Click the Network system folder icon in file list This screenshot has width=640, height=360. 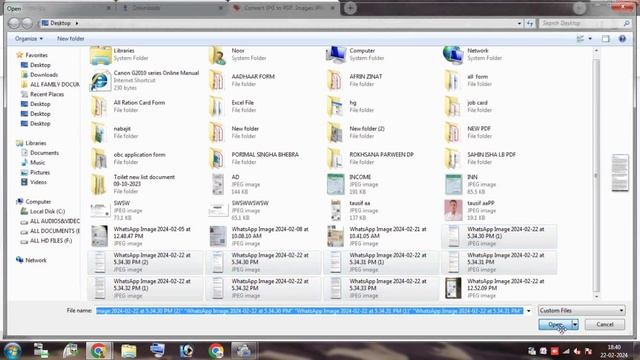pyautogui.click(x=453, y=55)
